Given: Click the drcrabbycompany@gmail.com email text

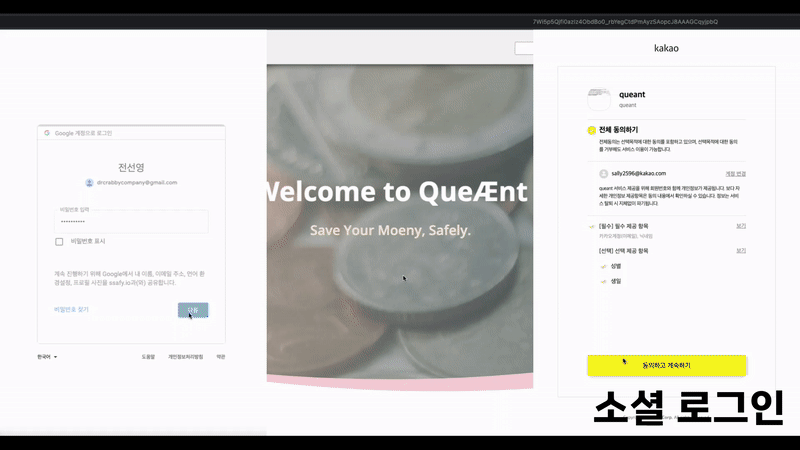Looking at the screenshot, I should click(x=137, y=183).
